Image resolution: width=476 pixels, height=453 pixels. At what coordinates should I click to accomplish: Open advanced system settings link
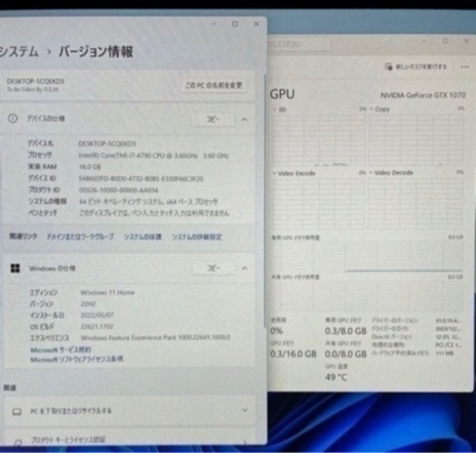pos(197,237)
